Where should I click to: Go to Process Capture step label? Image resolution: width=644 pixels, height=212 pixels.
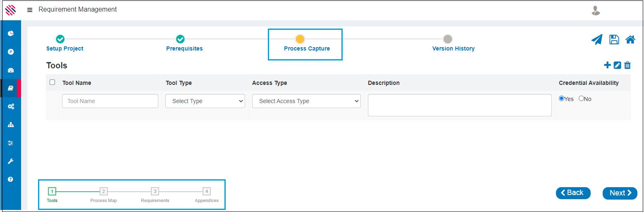point(307,48)
